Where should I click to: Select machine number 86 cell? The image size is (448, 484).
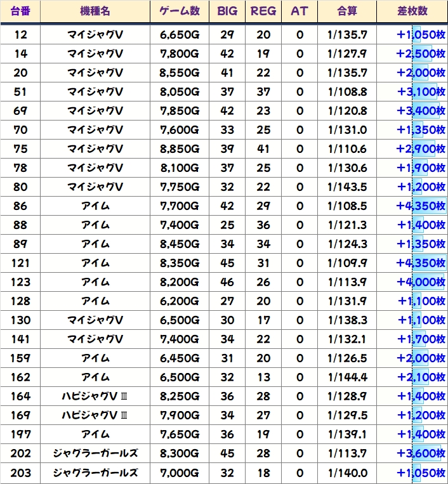point(20,206)
